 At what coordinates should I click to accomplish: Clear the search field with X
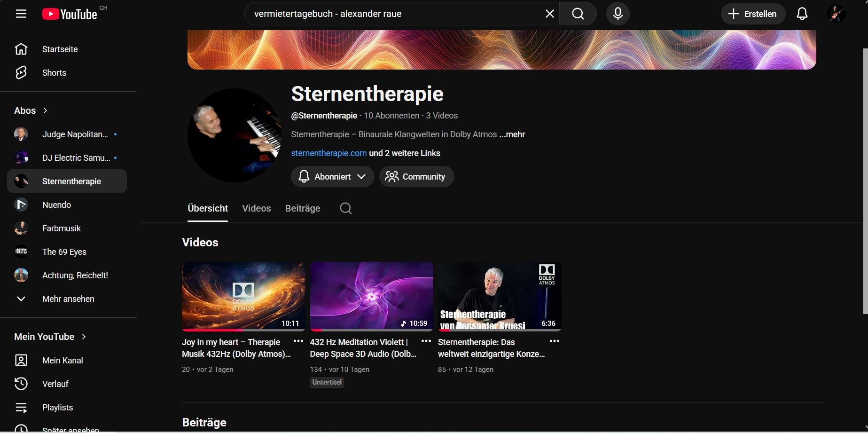pyautogui.click(x=549, y=14)
